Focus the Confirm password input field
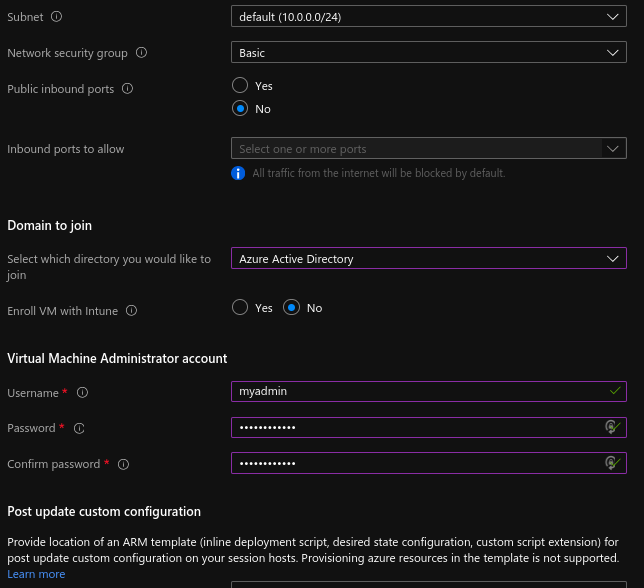 click(x=429, y=463)
